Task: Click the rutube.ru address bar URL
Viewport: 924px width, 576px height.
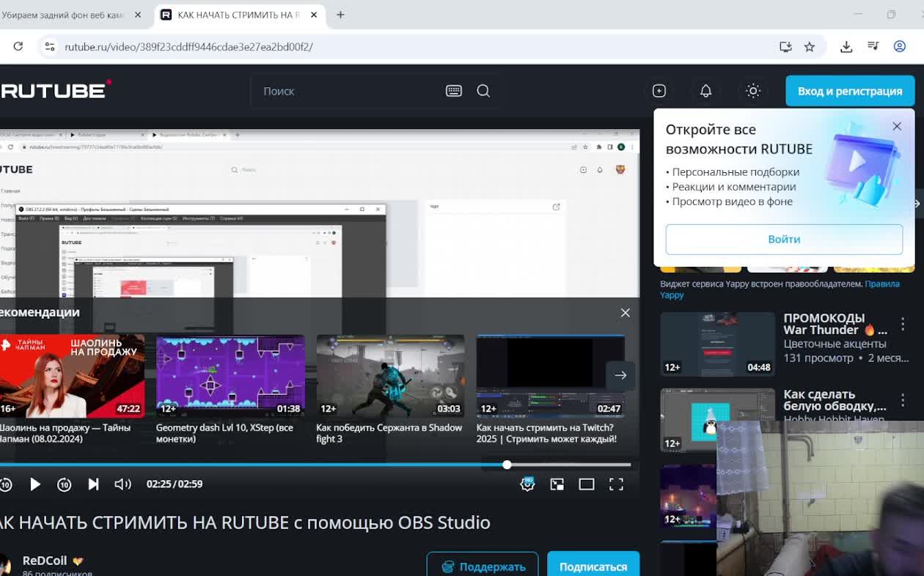Action: [188, 47]
